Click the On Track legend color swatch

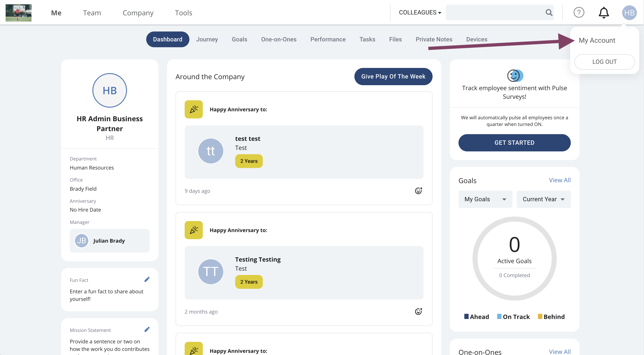tap(499, 316)
